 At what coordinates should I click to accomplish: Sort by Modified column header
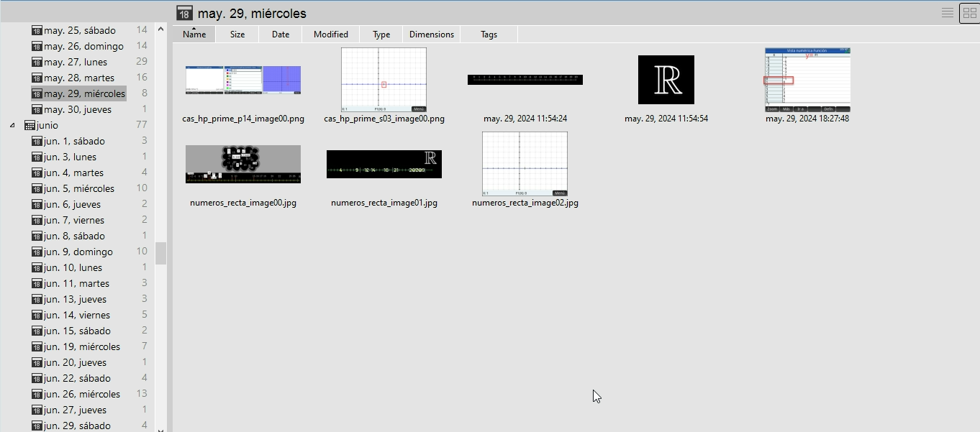click(x=331, y=34)
